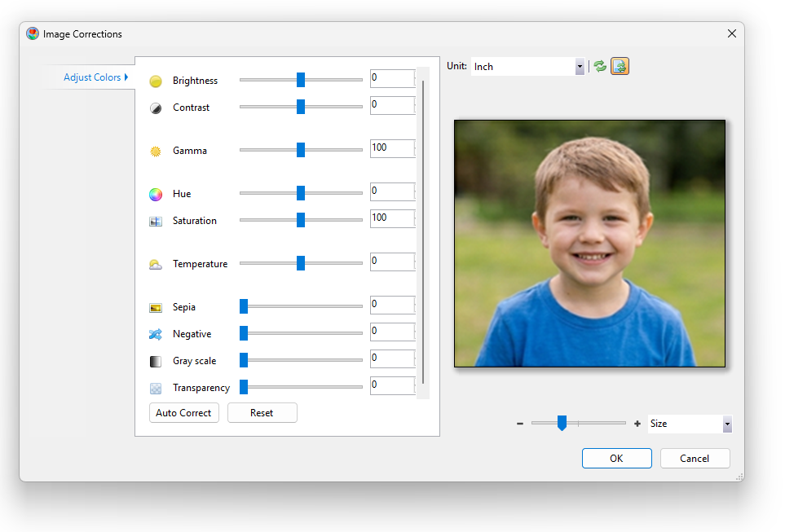Image resolution: width=785 pixels, height=532 pixels.
Task: Click the Contrast half-circle icon
Action: click(x=155, y=107)
